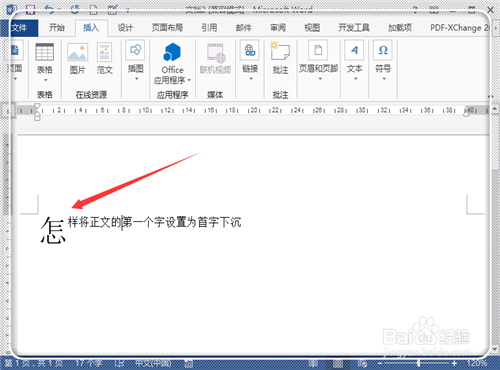
Task: Click the 符号 omega symbol icon
Action: tap(383, 50)
